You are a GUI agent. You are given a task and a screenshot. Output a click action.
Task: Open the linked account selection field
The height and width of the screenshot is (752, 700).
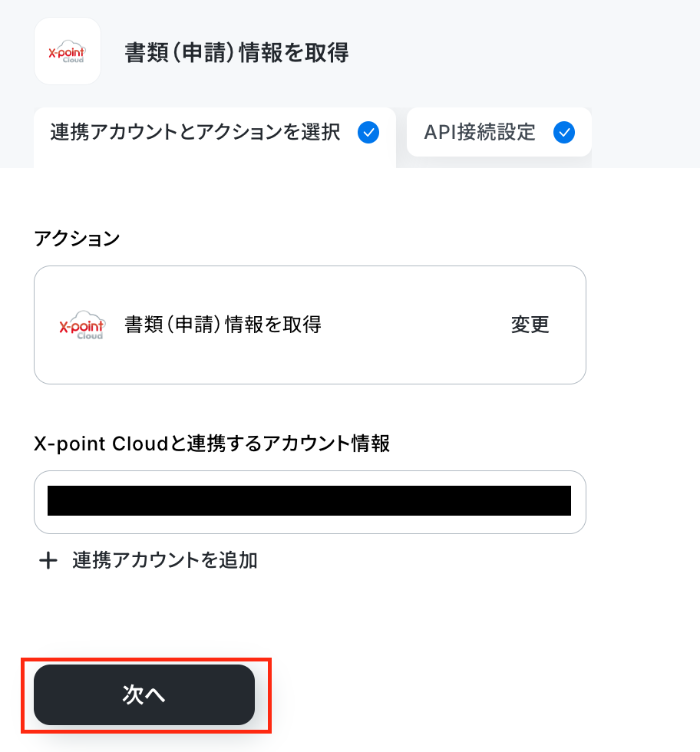point(310,502)
